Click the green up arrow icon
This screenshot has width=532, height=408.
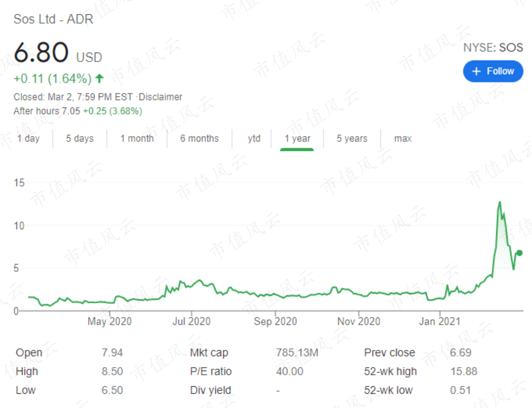100,78
